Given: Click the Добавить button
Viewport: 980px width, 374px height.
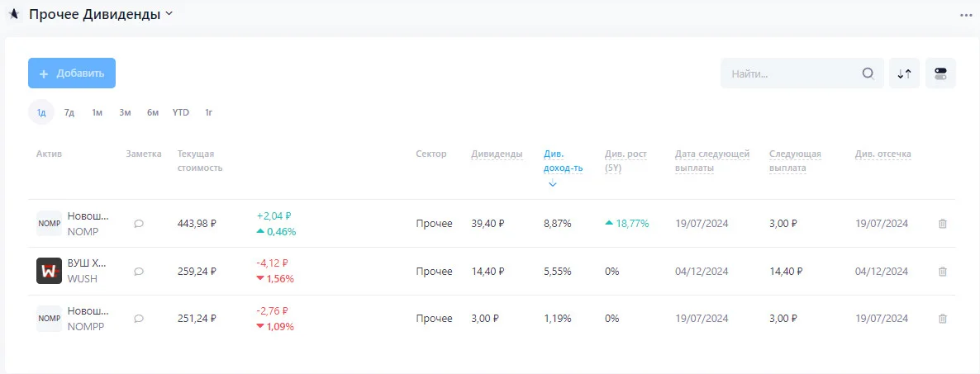Looking at the screenshot, I should coord(72,73).
